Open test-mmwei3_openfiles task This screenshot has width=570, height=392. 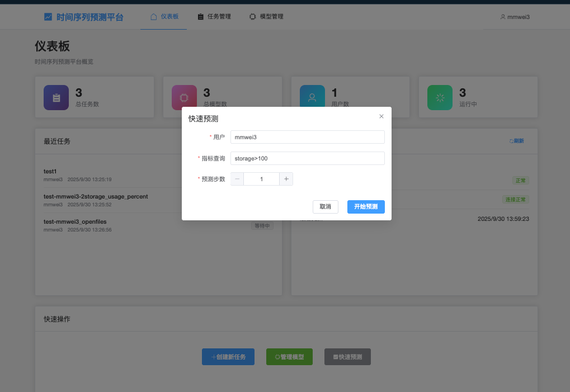(75, 221)
